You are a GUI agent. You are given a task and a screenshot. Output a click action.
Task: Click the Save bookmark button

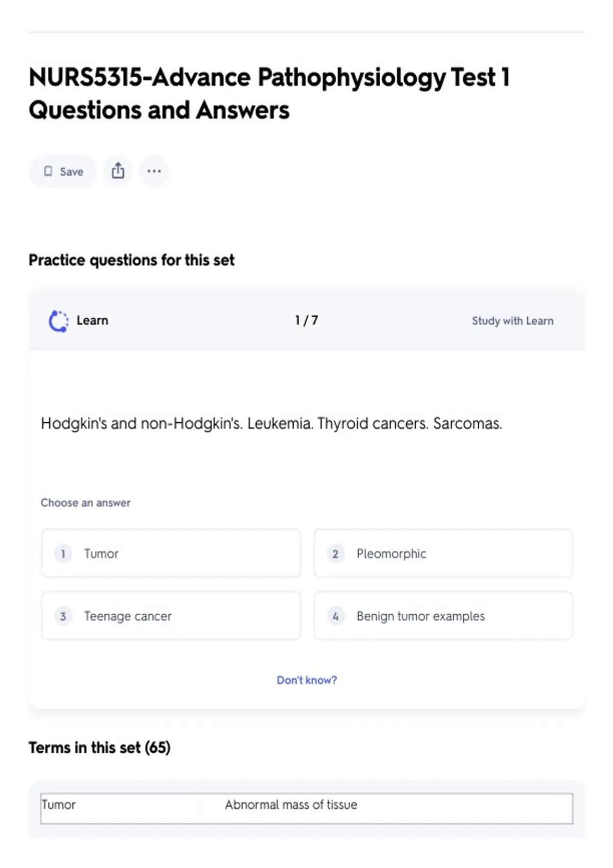point(62,172)
